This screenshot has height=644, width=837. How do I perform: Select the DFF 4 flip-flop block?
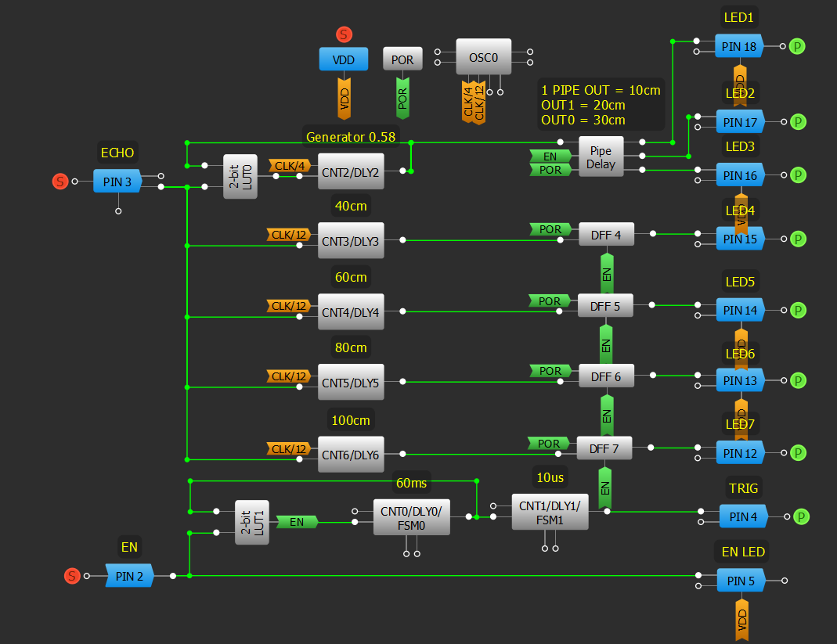point(606,234)
